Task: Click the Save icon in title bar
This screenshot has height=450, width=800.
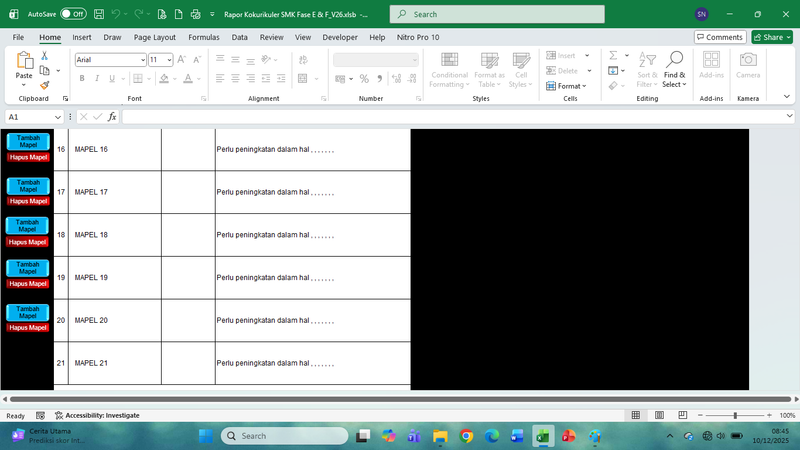Action: 96,15
